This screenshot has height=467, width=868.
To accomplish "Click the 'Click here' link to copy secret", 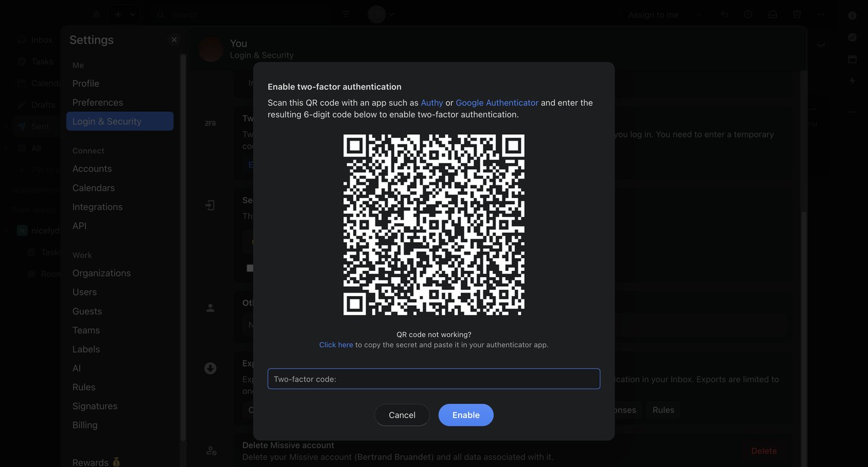I will [336, 345].
